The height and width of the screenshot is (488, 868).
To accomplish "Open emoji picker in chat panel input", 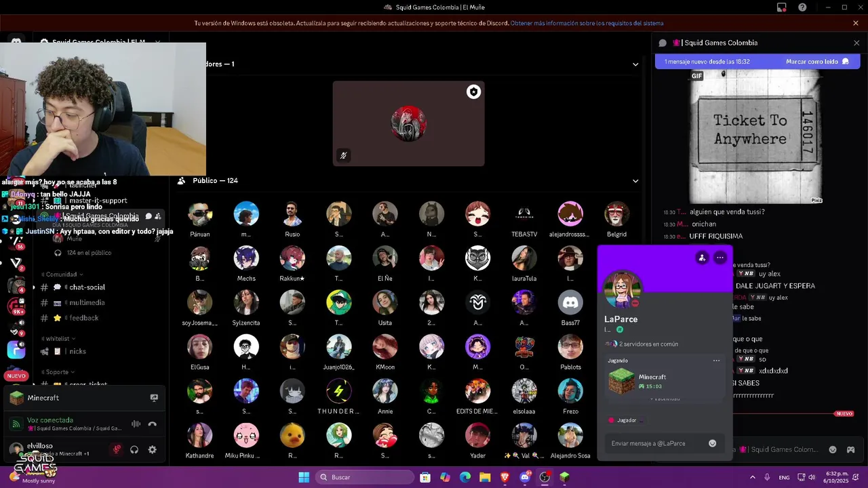I will coord(833,449).
